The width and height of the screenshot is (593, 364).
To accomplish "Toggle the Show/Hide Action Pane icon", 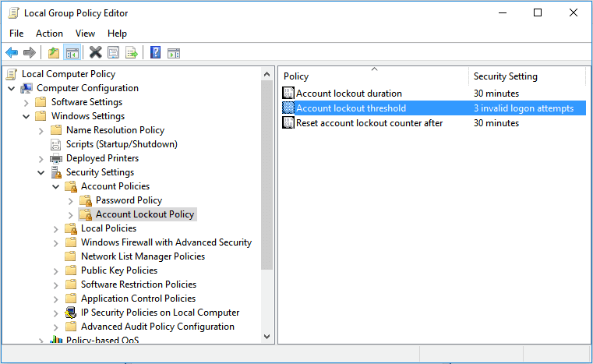I will (x=174, y=53).
